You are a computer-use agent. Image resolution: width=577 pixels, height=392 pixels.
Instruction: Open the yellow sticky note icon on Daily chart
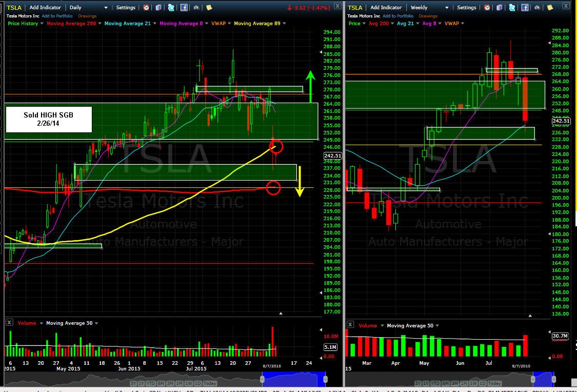tap(209, 7)
